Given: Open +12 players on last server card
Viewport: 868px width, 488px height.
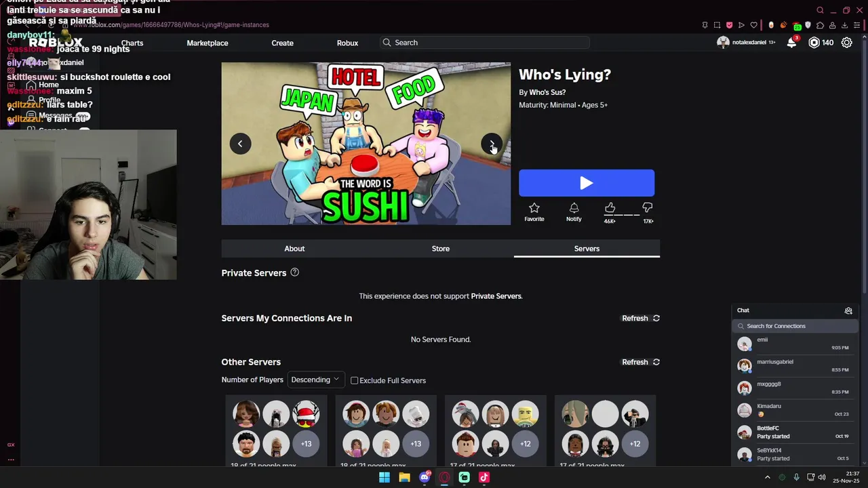Looking at the screenshot, I should pos(635,444).
